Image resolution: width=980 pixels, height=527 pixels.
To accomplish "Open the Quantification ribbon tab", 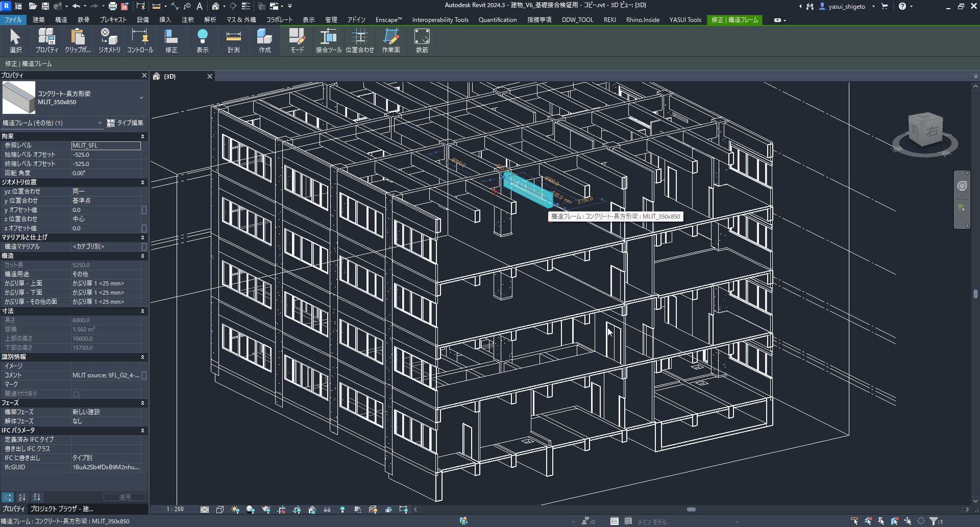I will tap(498, 20).
